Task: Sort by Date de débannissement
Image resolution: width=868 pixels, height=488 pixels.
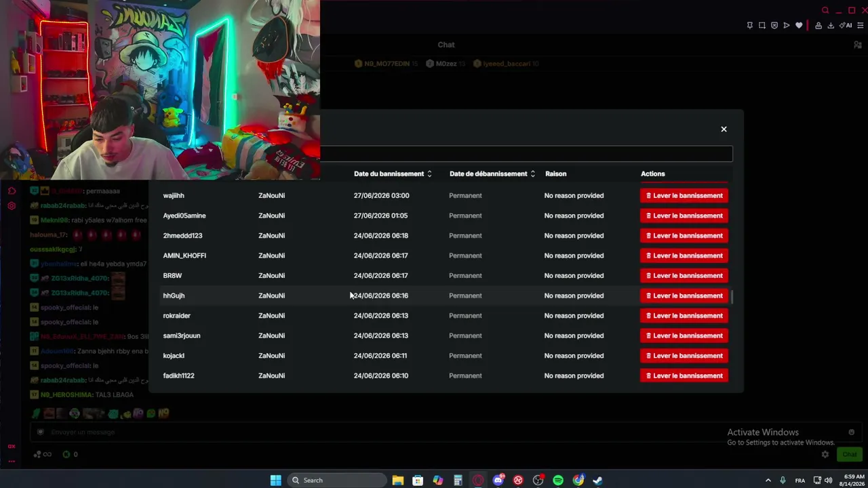Action: click(492, 174)
